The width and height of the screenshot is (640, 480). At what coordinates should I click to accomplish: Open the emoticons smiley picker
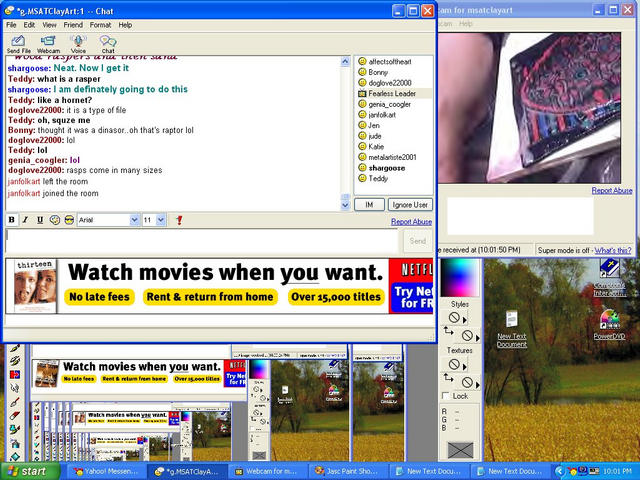[x=69, y=220]
